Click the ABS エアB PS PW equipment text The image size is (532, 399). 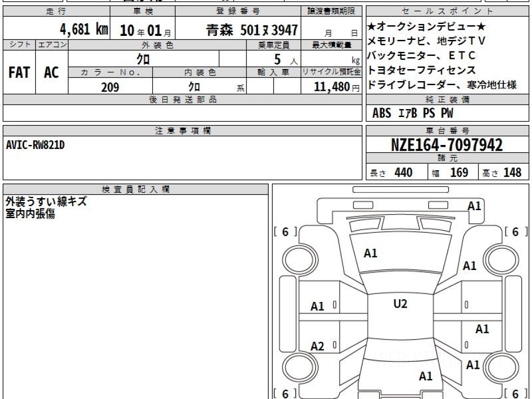click(x=412, y=113)
